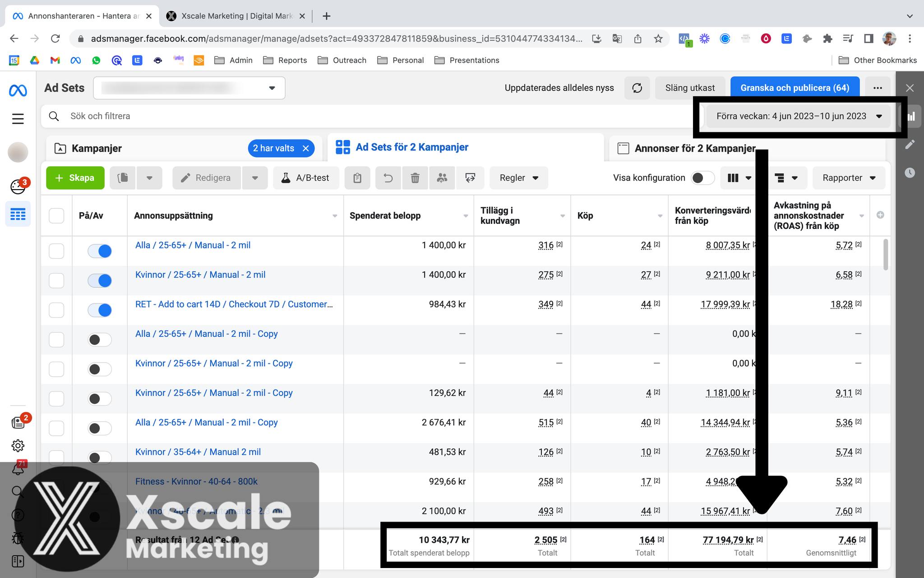Click the green Skapa button
The height and width of the screenshot is (578, 924).
75,178
